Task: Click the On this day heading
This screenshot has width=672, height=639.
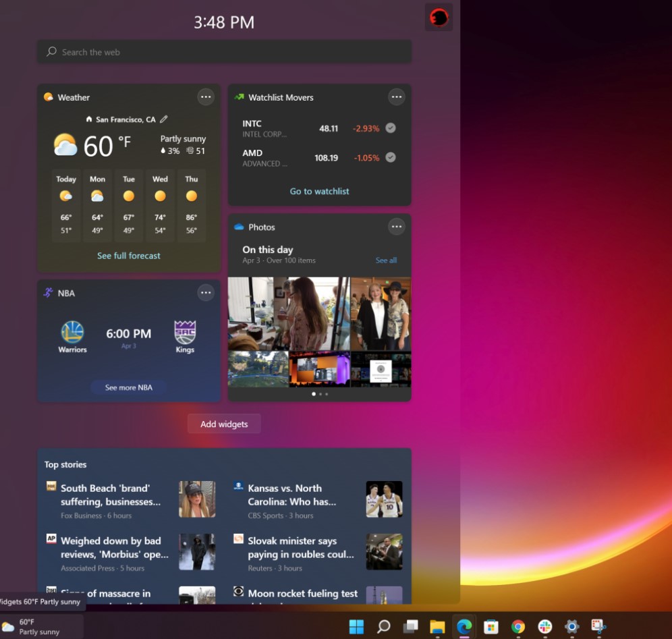Action: click(268, 250)
